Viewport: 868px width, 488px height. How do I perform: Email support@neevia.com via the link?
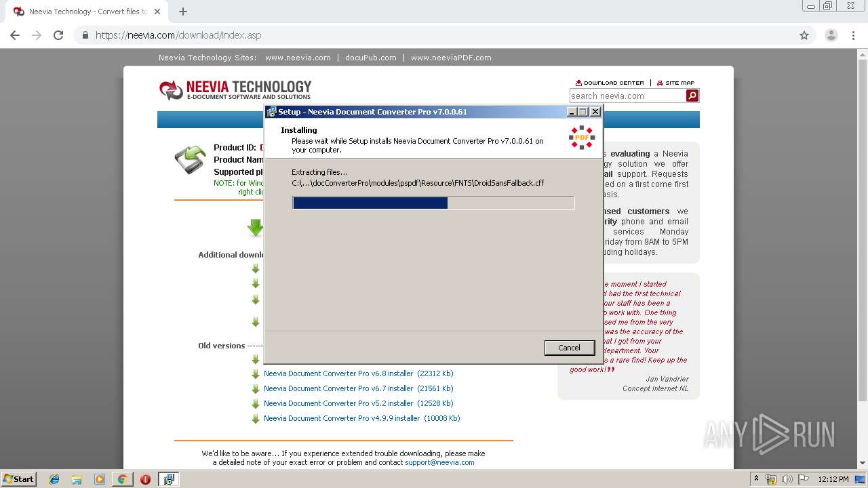[439, 462]
